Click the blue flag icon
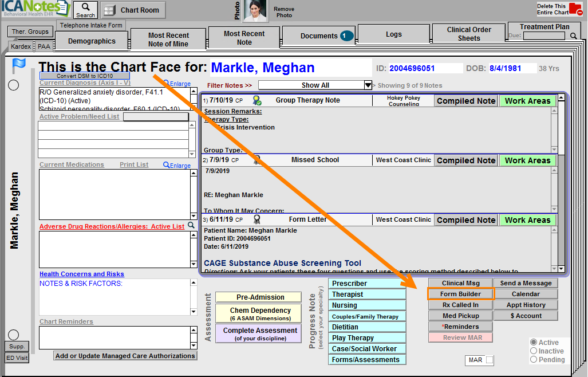588x377 pixels. coord(18,66)
